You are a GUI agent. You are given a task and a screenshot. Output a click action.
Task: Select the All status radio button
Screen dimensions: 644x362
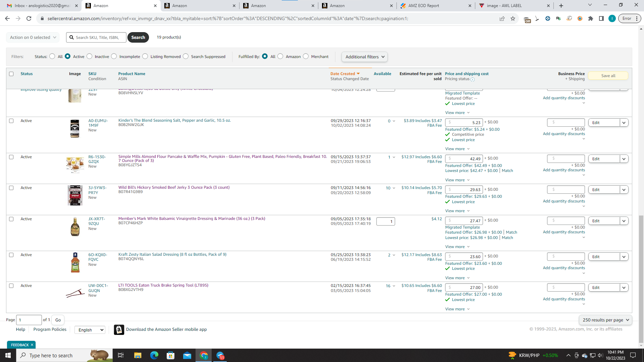(x=52, y=56)
